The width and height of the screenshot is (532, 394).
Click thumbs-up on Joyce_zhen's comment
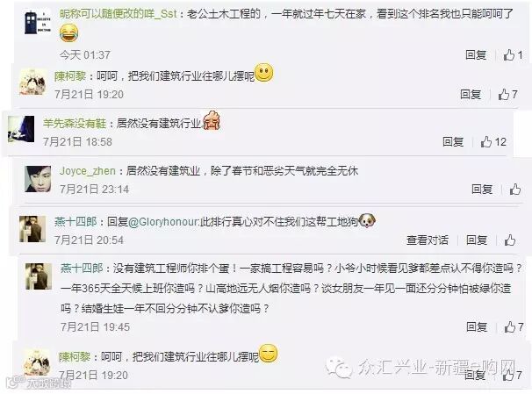coord(515,190)
